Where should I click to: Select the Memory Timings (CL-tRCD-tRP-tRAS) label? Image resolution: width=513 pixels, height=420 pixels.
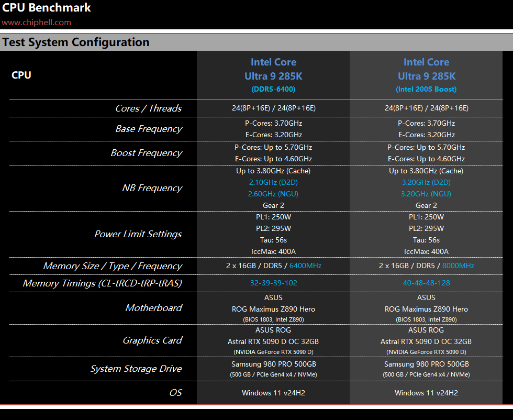coord(103,283)
